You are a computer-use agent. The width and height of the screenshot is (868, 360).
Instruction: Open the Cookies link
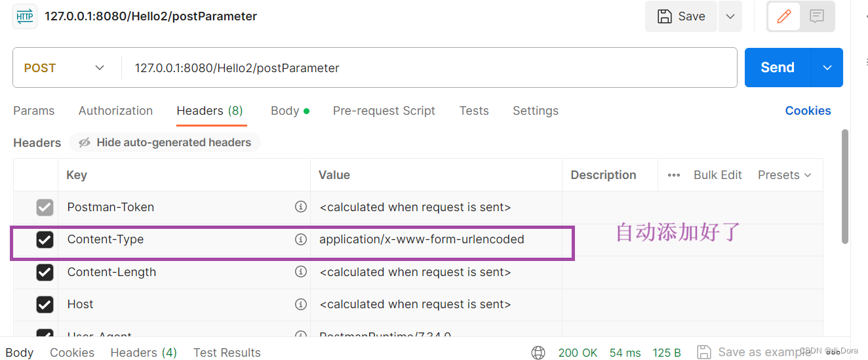(x=808, y=111)
